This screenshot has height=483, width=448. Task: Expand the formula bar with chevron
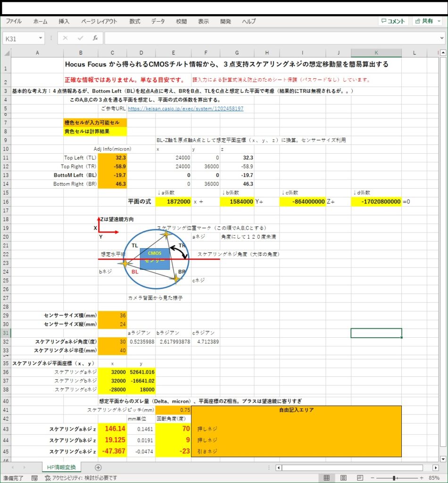pyautogui.click(x=442, y=38)
